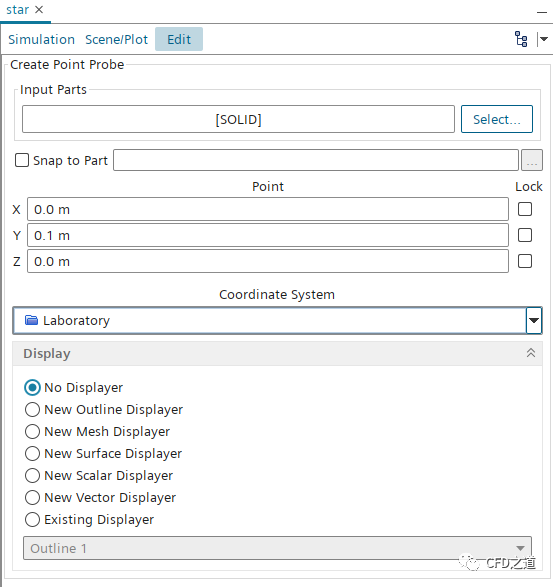This screenshot has width=553, height=587.
Task: Click the [SOLID] input parts field
Action: [238, 119]
